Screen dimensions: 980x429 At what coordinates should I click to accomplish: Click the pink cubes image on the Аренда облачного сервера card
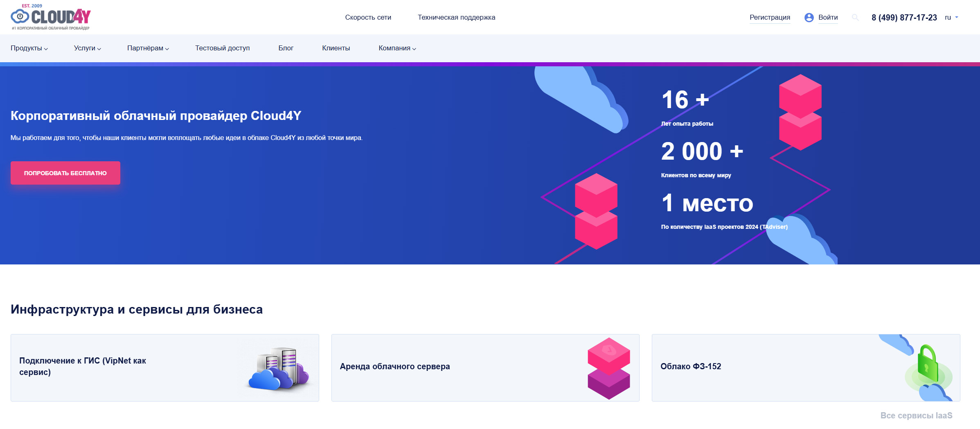[x=608, y=368]
